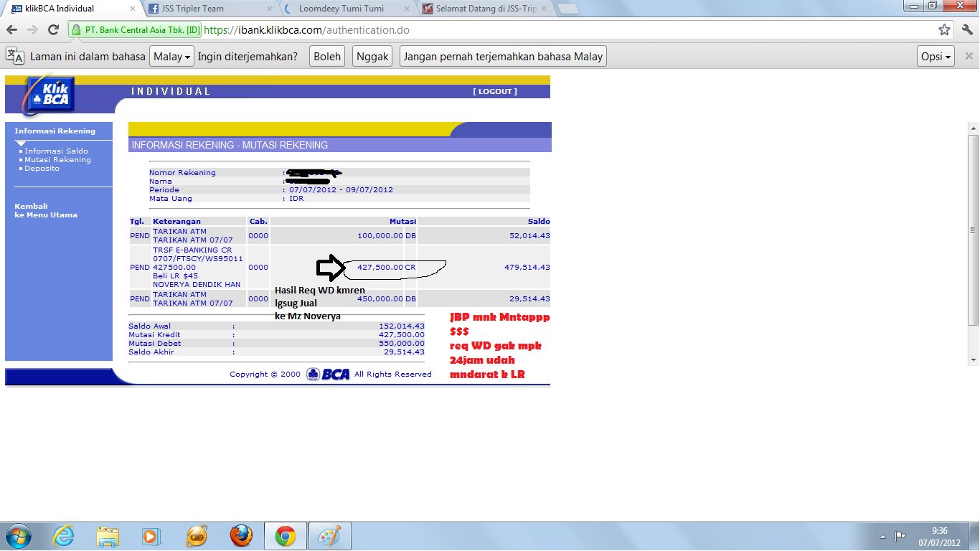Image resolution: width=980 pixels, height=551 pixels.
Task: Launch Firefox from the taskbar
Action: click(242, 536)
